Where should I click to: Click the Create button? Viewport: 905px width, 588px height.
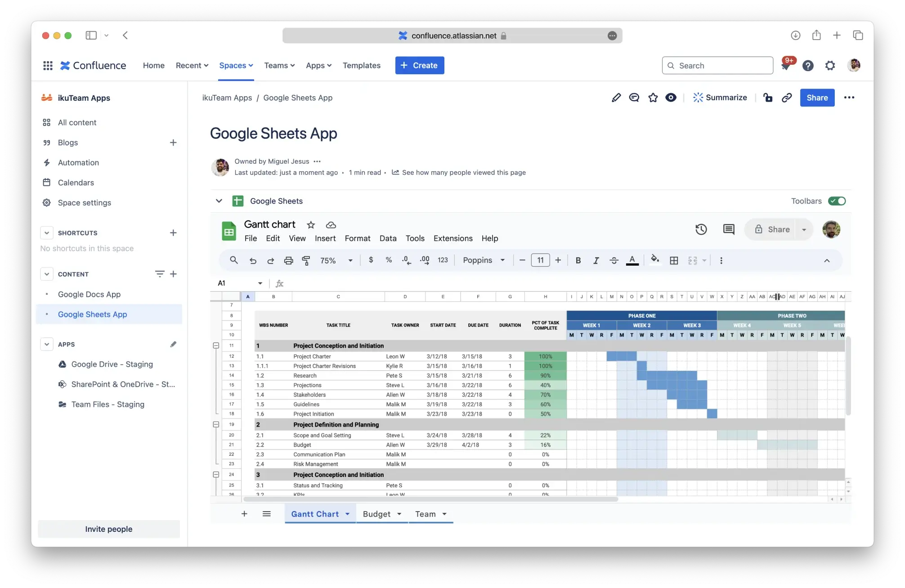point(420,65)
